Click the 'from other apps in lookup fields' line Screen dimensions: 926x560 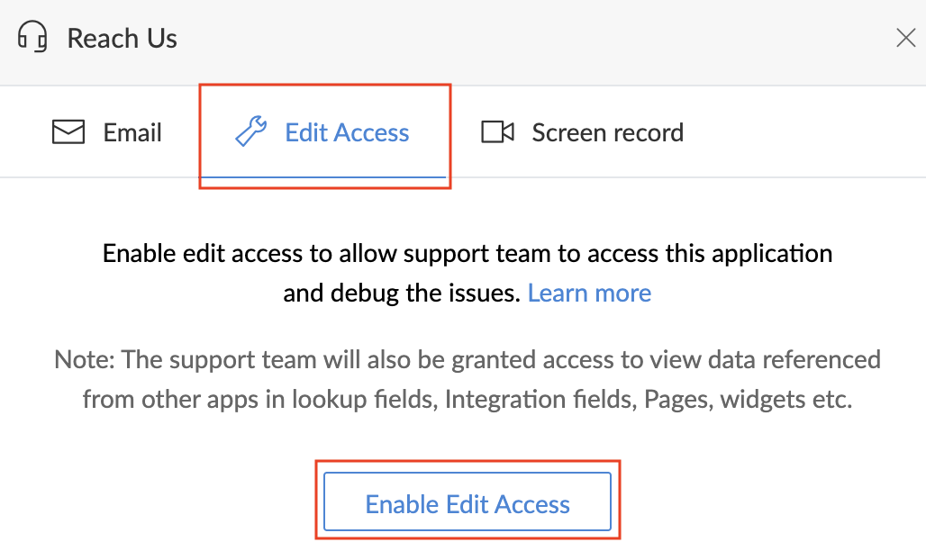coord(467,399)
